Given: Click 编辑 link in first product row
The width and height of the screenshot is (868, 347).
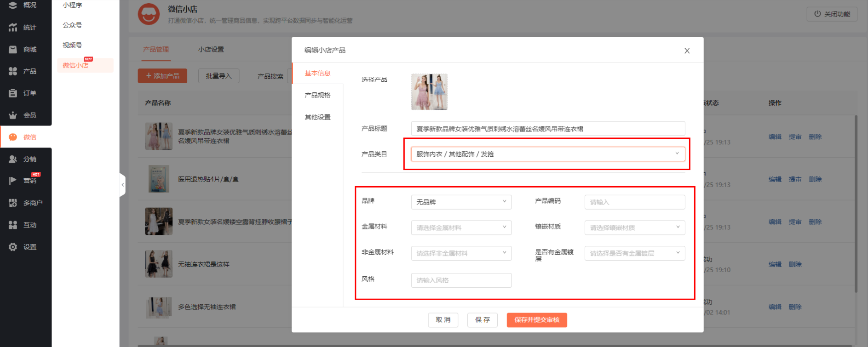Looking at the screenshot, I should coord(775,137).
